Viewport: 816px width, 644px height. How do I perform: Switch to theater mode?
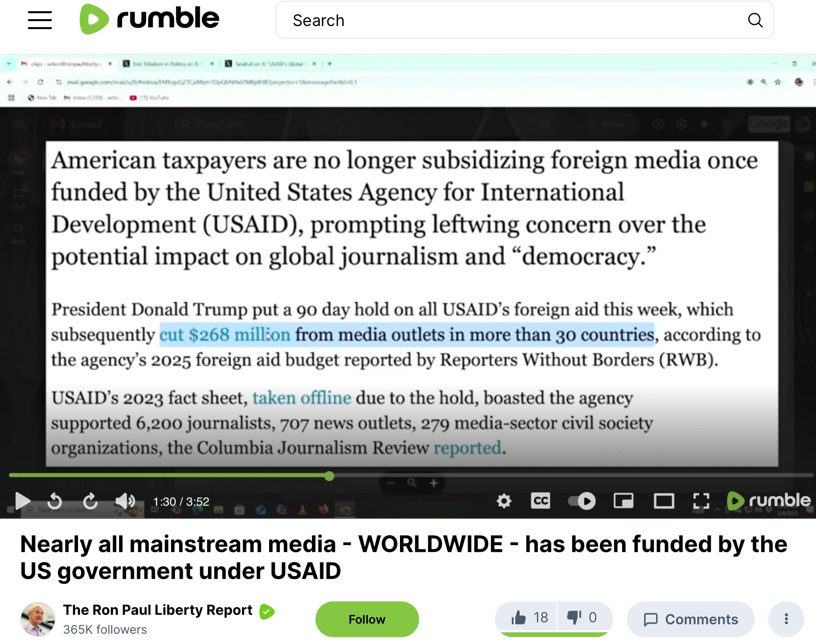(663, 501)
